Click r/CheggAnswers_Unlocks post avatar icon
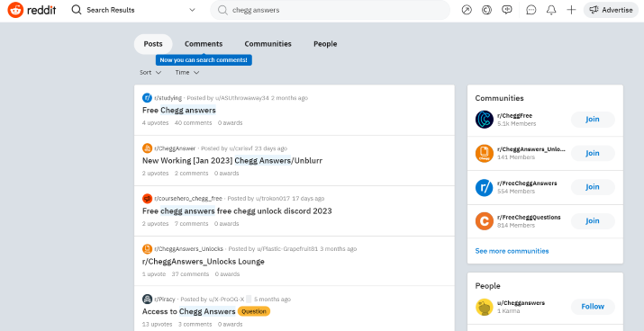 click(147, 249)
